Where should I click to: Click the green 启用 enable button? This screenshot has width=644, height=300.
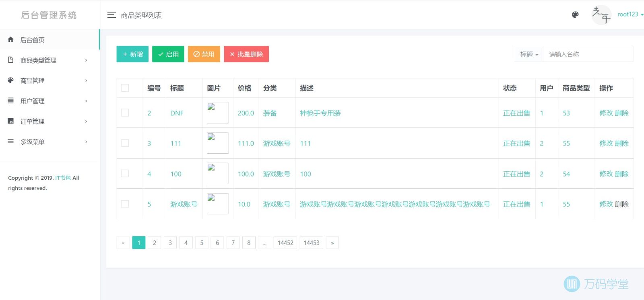pos(168,54)
